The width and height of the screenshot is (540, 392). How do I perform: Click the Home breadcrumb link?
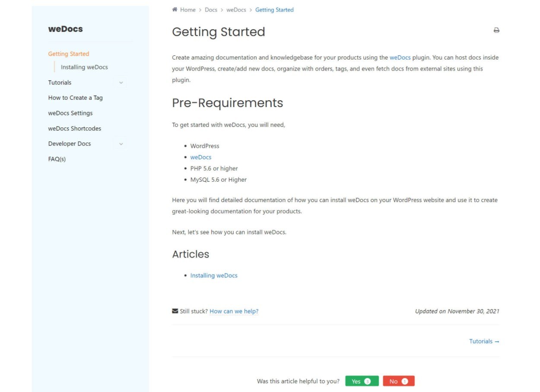[188, 10]
